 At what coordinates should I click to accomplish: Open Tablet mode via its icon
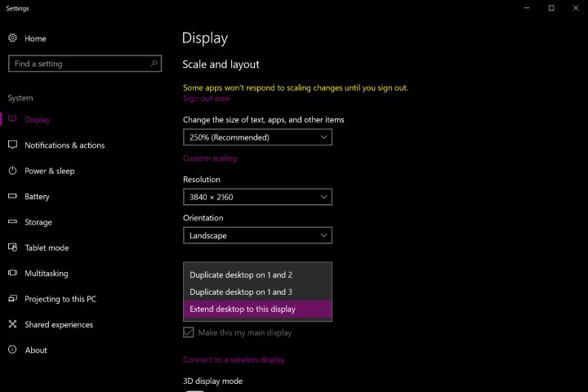(12, 247)
